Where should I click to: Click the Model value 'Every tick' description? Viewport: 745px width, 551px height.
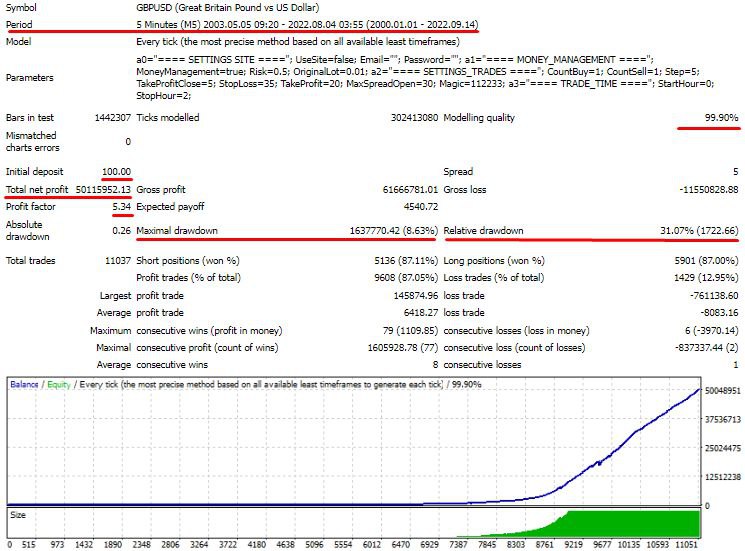coord(298,42)
